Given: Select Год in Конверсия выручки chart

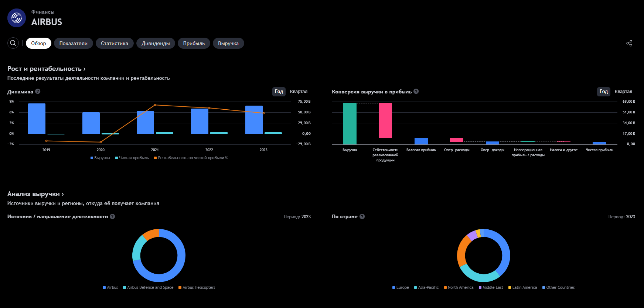Looking at the screenshot, I should click(x=604, y=92).
